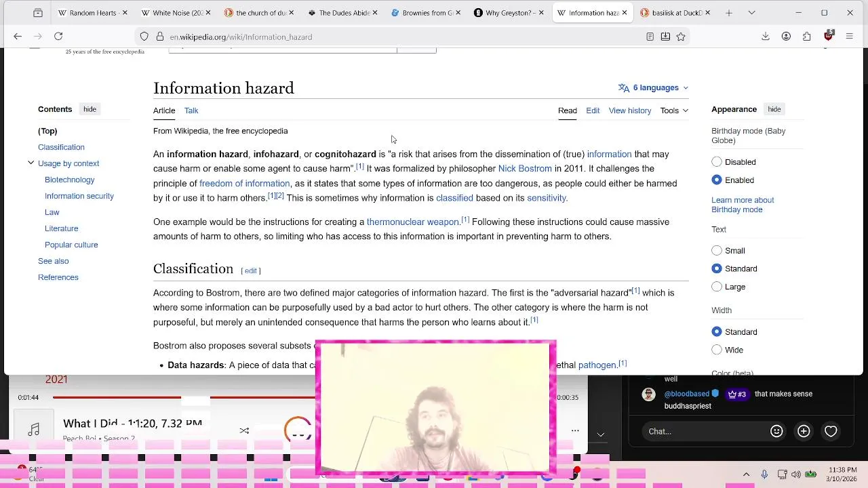Jump to Biotechnology in the contents
868x488 pixels.
pos(69,180)
